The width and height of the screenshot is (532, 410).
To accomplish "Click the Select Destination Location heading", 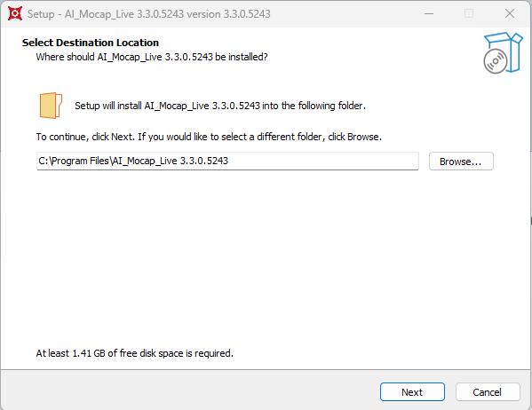I will (x=91, y=43).
